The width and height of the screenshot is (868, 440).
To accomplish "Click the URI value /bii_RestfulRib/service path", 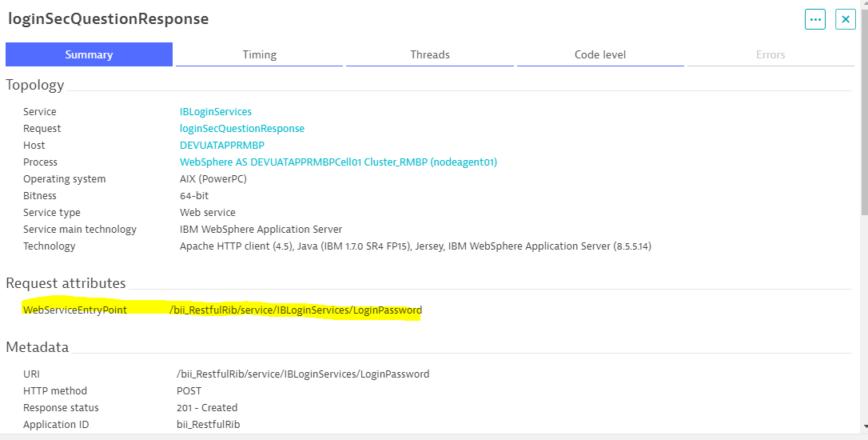I will [x=303, y=374].
